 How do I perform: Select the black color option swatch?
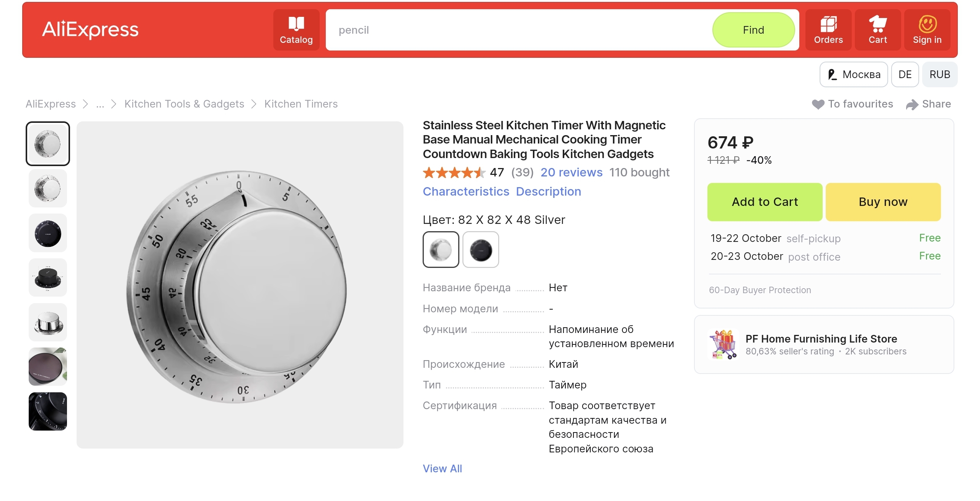(481, 250)
